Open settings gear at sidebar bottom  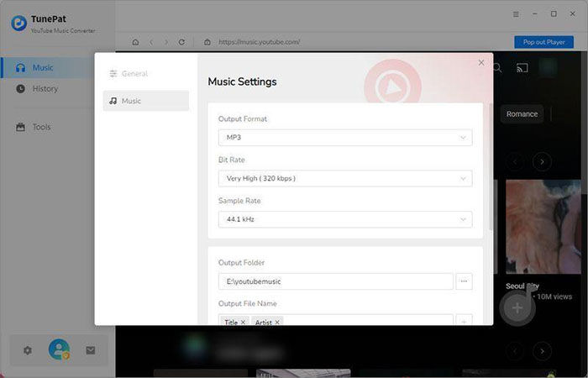28,350
